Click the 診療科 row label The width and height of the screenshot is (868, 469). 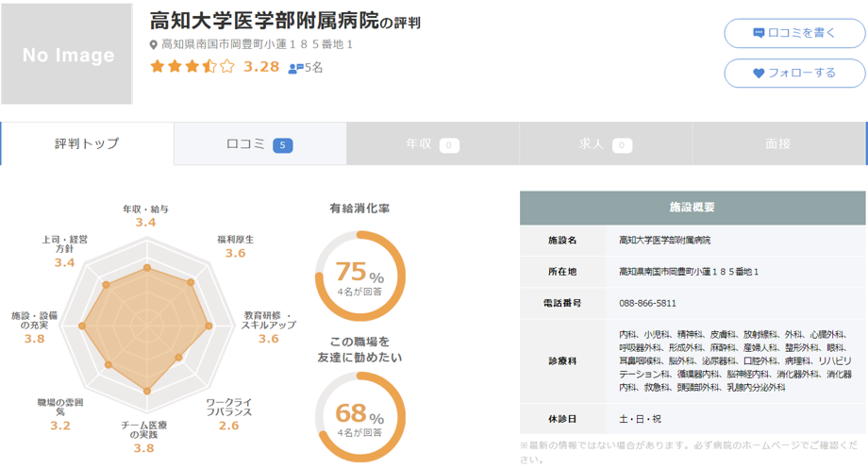point(562,361)
